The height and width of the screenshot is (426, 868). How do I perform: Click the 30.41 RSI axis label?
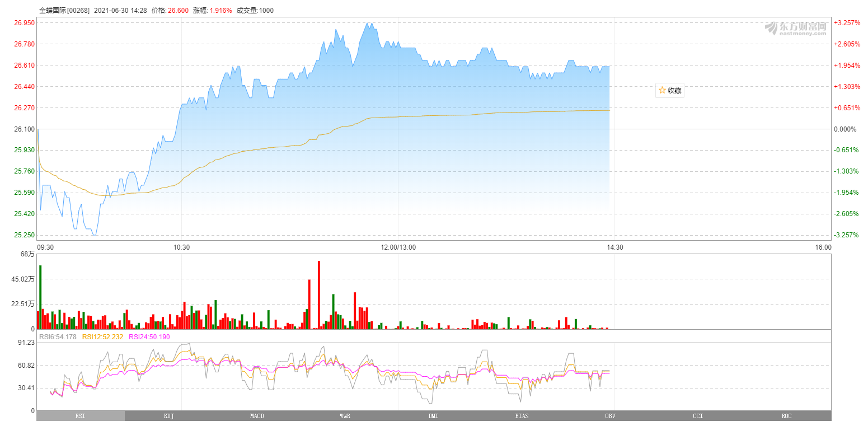point(27,387)
